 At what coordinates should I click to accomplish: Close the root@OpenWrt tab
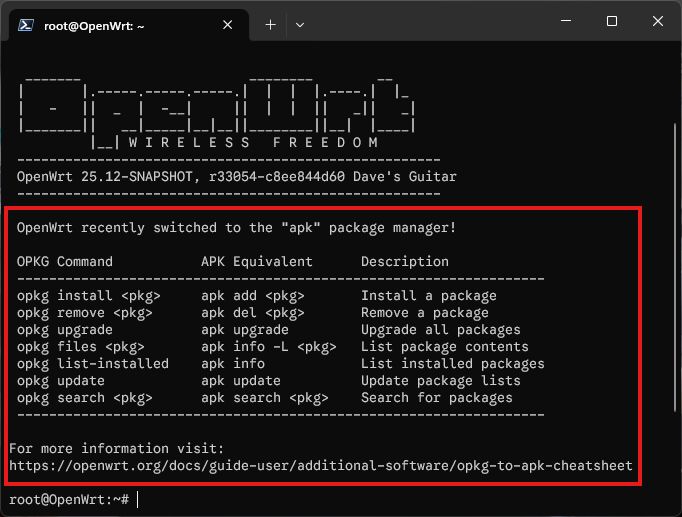pos(227,25)
